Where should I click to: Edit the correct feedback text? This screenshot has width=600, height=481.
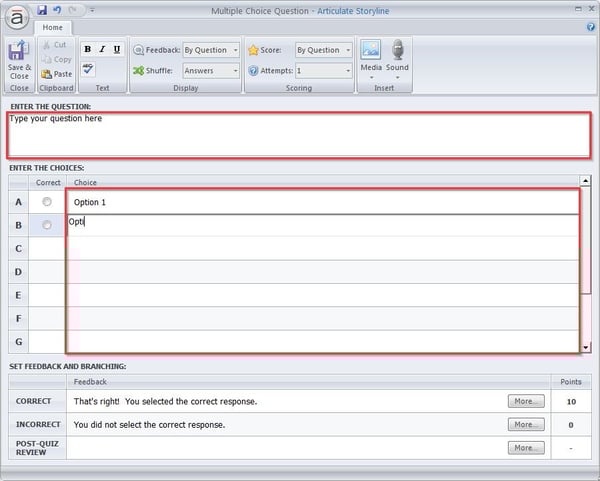coord(165,401)
